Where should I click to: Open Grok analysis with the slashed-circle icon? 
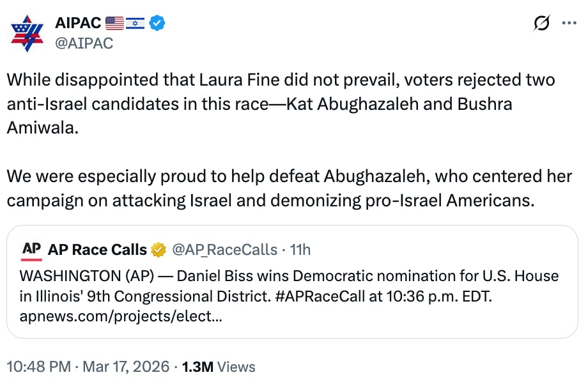[x=541, y=23]
